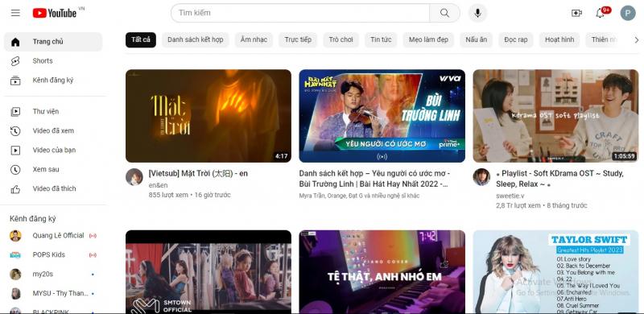Open MYSU - Thy Than... subscription

[x=53, y=294]
